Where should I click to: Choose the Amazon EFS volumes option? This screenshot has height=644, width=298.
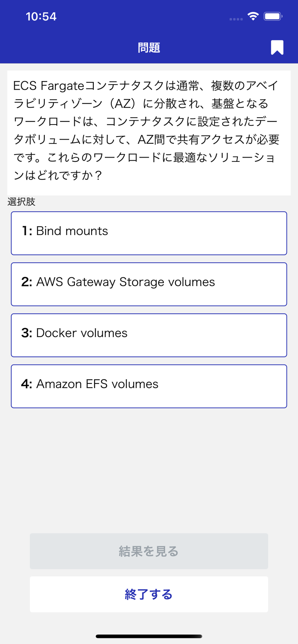[x=149, y=386]
